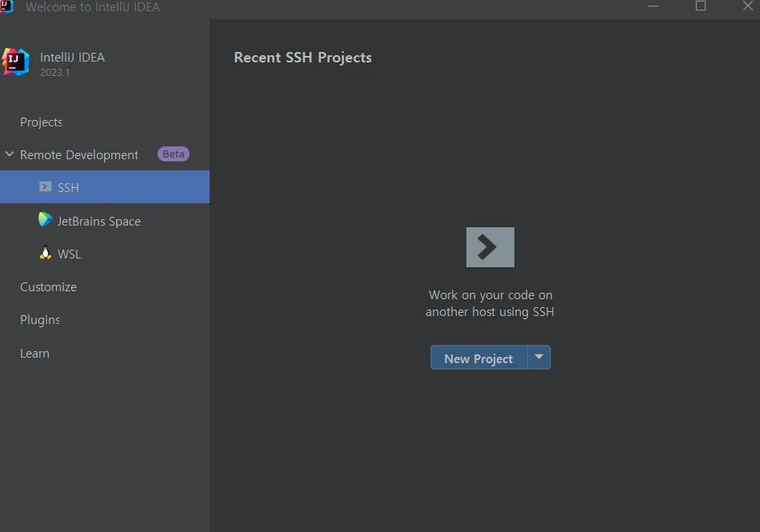The image size is (760, 532).
Task: Click 'Work on your code on another host' text
Action: [490, 303]
